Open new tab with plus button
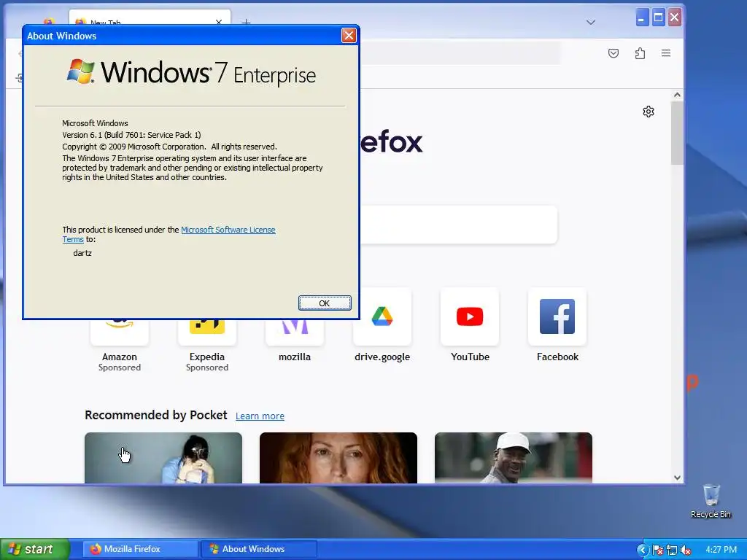The height and width of the screenshot is (560, 747). click(x=246, y=22)
